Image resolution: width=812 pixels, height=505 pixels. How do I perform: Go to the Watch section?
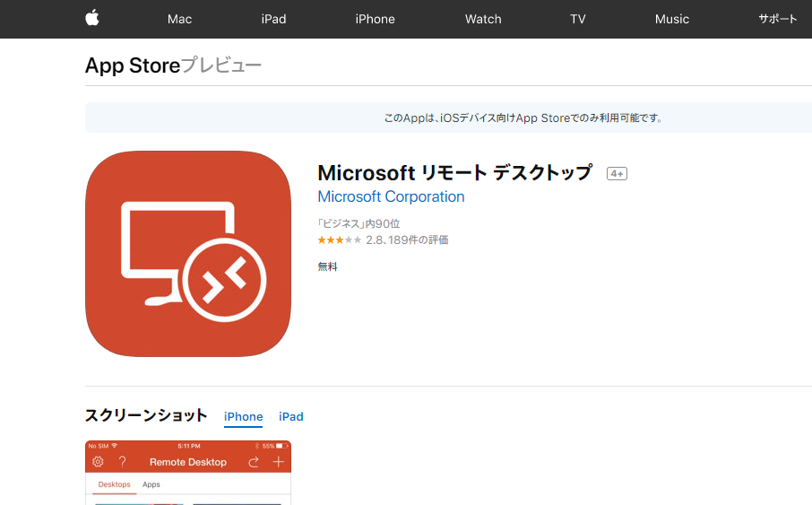click(x=483, y=19)
